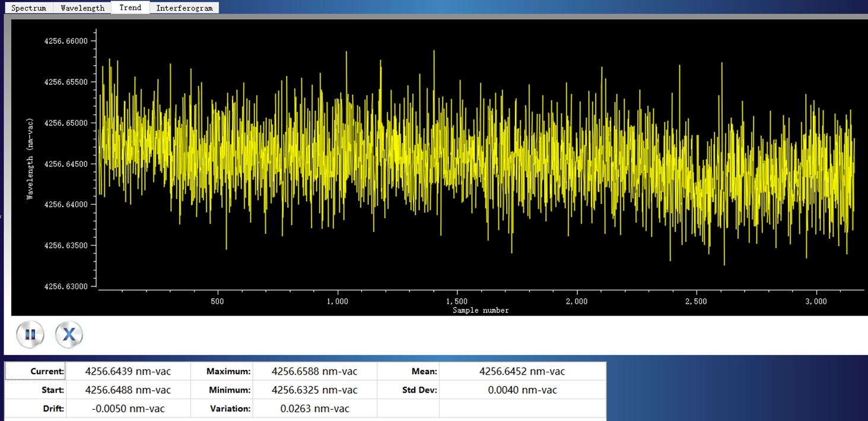The height and width of the screenshot is (421, 868).
Task: Click the 1,500 tick on the sample axis
Action: (x=457, y=301)
